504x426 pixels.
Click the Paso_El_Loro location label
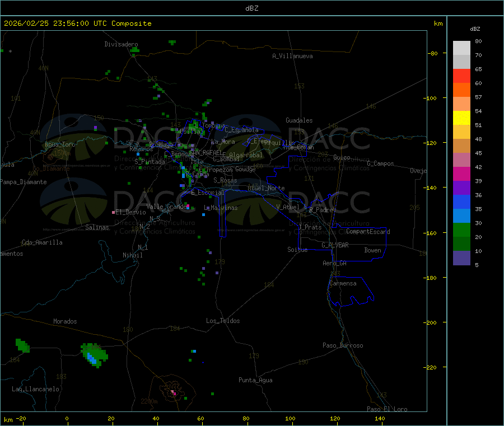click(388, 409)
